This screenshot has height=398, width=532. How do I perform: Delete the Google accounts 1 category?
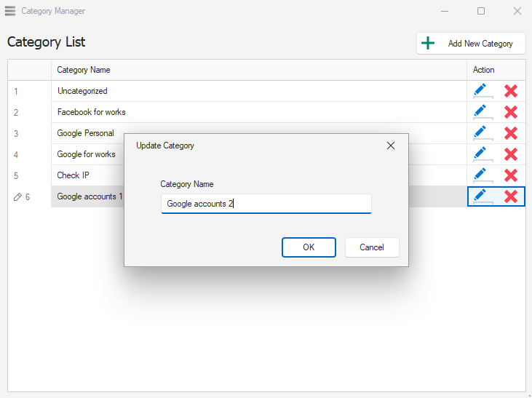click(x=511, y=196)
